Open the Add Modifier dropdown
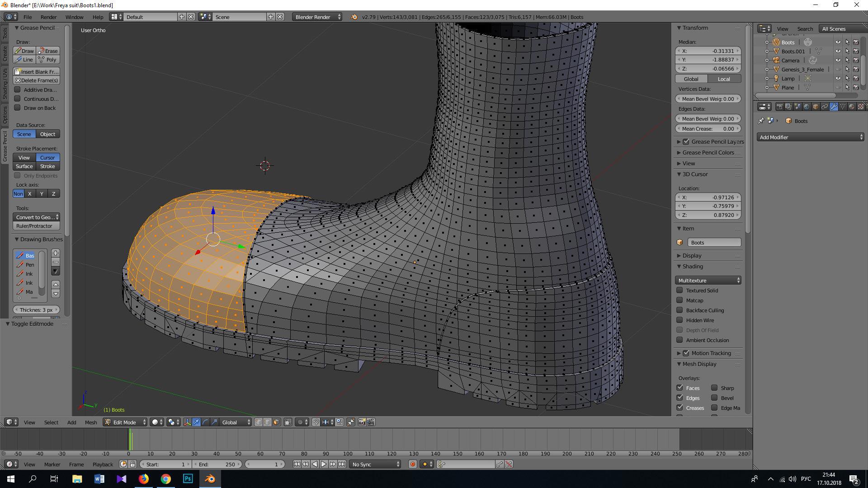Viewport: 868px width, 488px height. (810, 137)
